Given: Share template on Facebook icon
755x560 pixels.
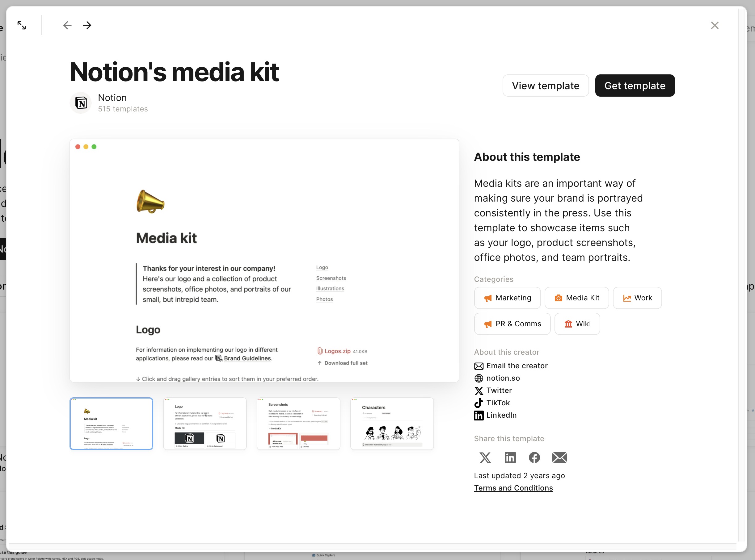Looking at the screenshot, I should click(x=534, y=458).
